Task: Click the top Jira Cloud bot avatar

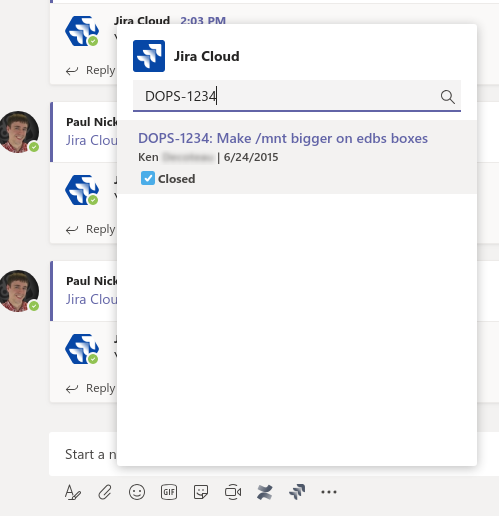Action: tap(82, 31)
